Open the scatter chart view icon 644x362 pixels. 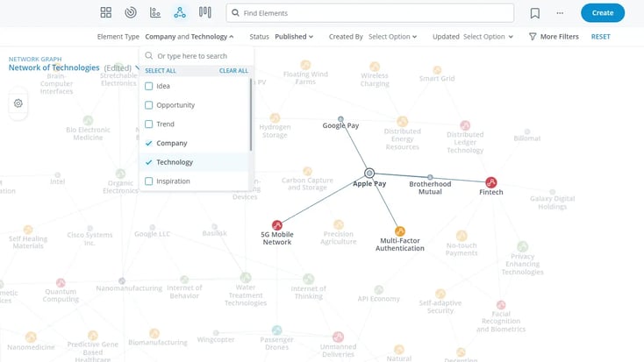coord(155,13)
